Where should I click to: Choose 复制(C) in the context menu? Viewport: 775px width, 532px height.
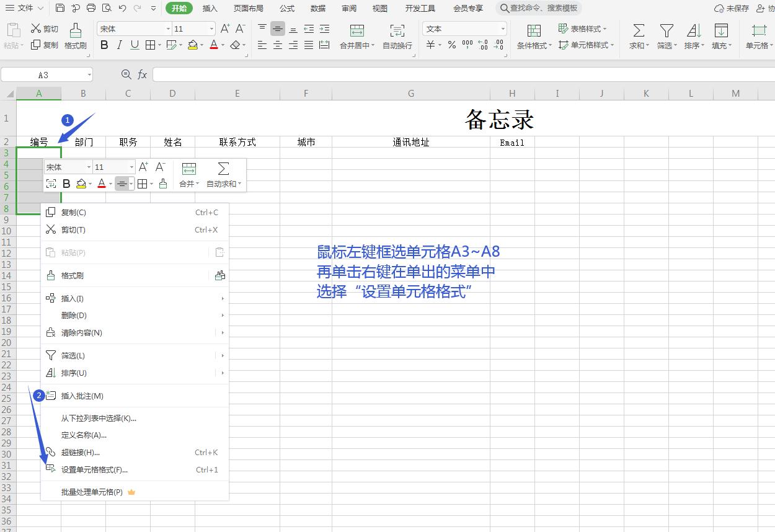[135, 212]
